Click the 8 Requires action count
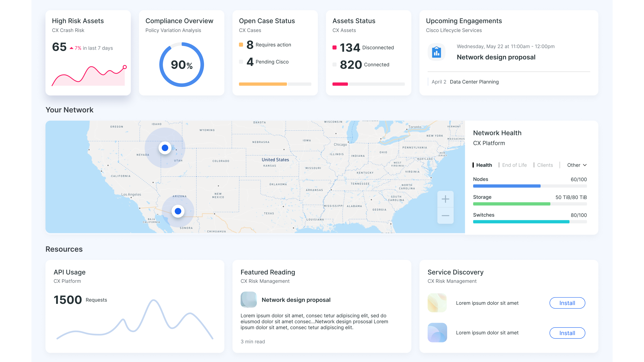This screenshot has width=644, height=362. [x=250, y=45]
